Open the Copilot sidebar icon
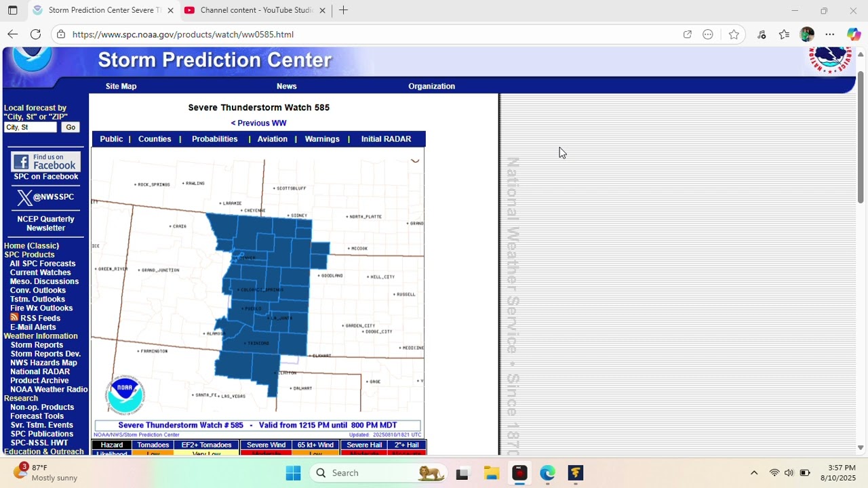 (854, 34)
